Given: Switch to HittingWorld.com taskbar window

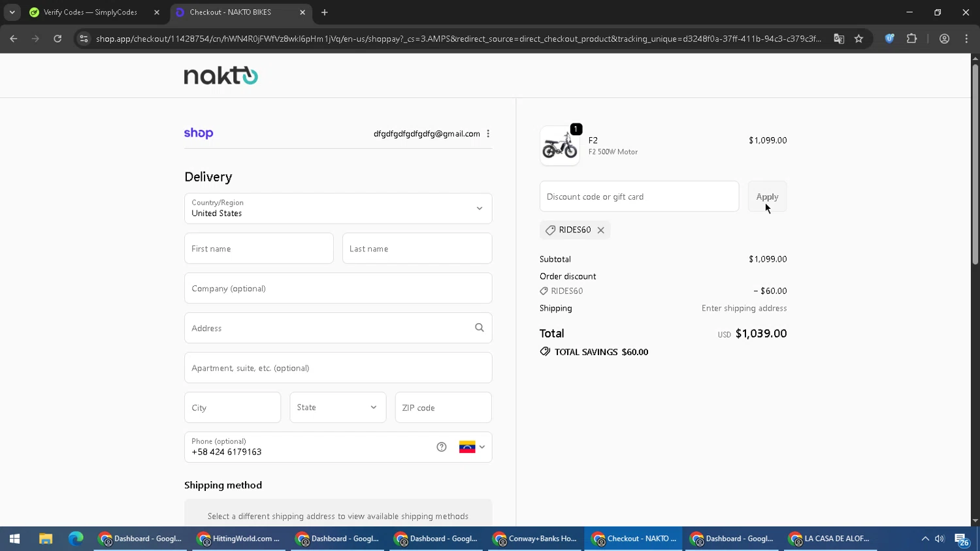Looking at the screenshot, I should click(238, 539).
